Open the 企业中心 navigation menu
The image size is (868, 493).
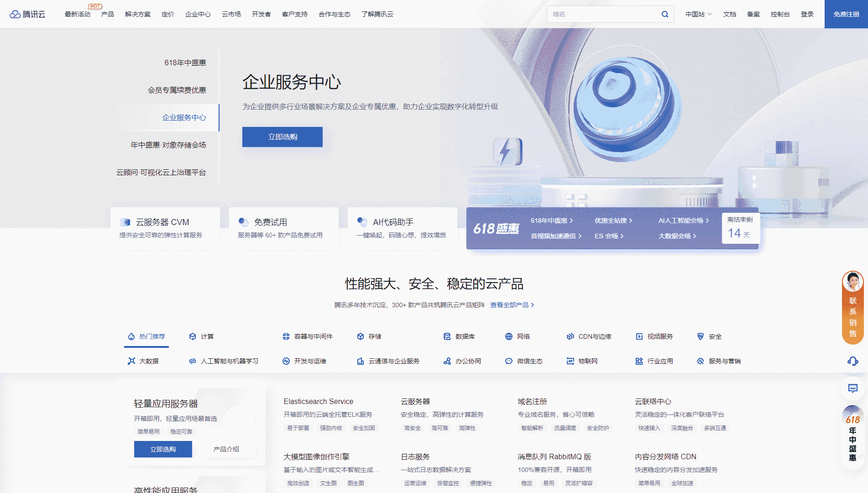pyautogui.click(x=198, y=14)
